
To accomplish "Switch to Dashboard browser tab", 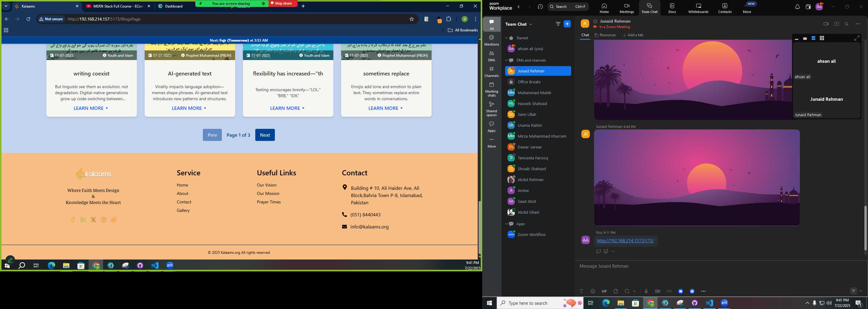I will (174, 6).
